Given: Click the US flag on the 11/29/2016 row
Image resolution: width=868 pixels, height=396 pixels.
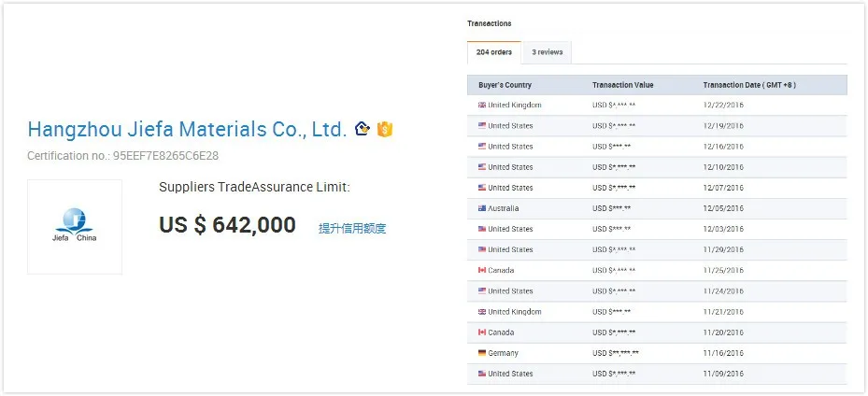Looking at the screenshot, I should pyautogui.click(x=482, y=250).
